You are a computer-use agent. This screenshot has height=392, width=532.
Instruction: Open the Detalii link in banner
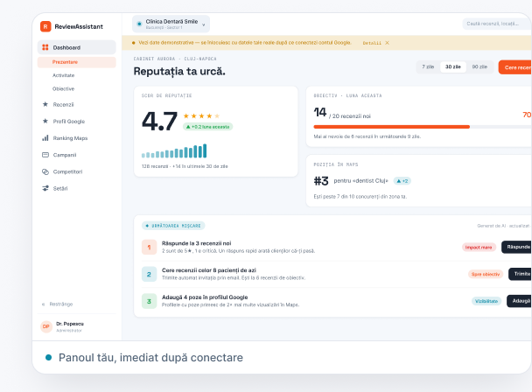point(372,43)
